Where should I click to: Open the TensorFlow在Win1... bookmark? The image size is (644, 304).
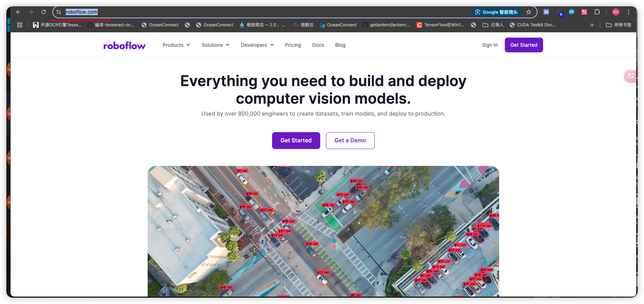point(440,25)
